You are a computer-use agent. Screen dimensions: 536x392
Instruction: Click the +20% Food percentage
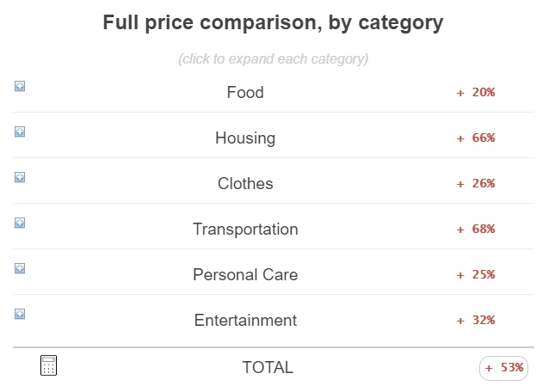(x=476, y=92)
